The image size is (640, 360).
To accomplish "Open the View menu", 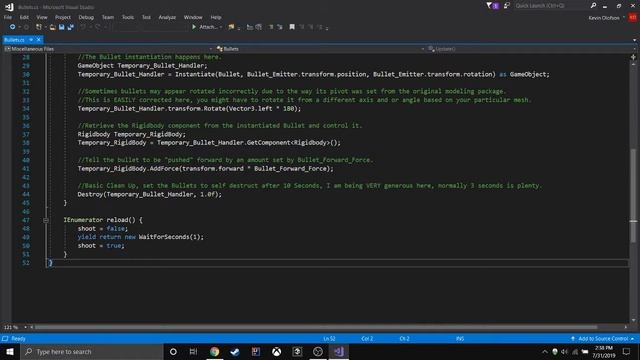I will pos(42,17).
